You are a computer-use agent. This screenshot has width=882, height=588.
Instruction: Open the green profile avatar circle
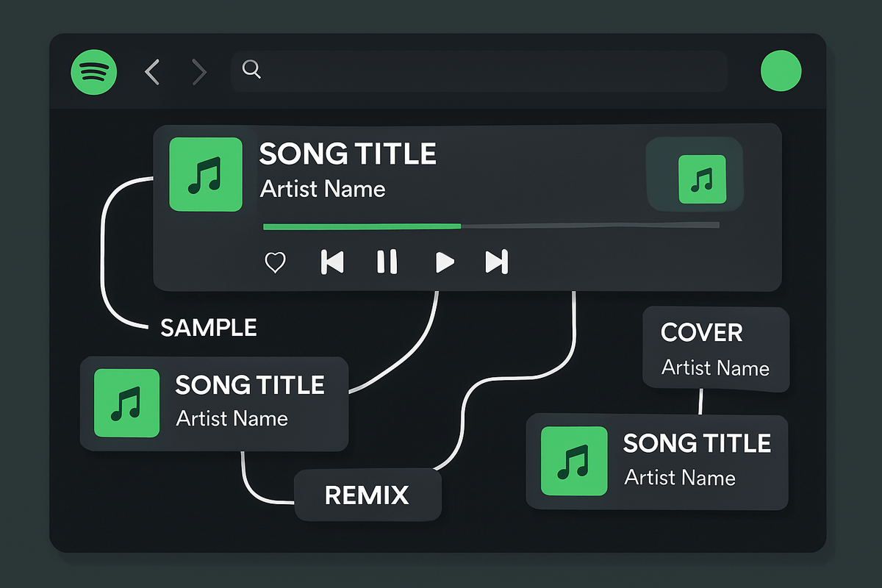(x=781, y=71)
